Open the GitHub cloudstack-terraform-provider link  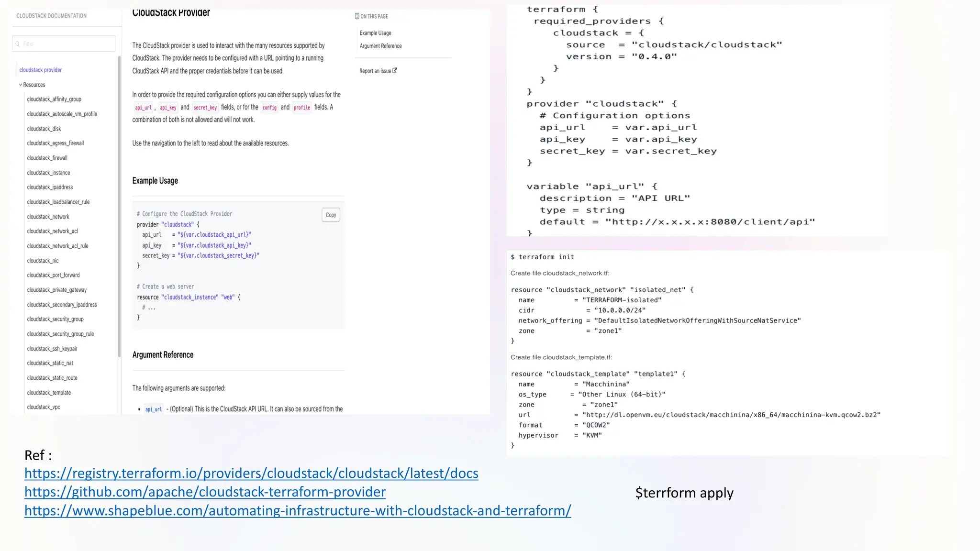click(x=205, y=492)
